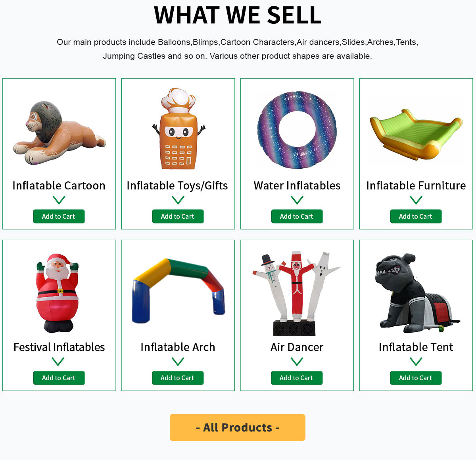Click the air dancer trio image
476x460 pixels.
click(x=296, y=293)
